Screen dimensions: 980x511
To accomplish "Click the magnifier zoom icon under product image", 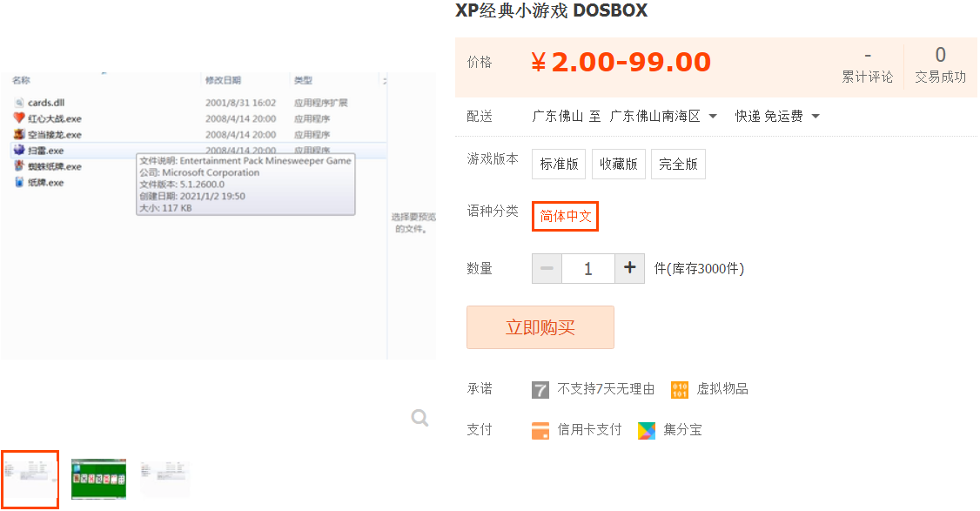I will pyautogui.click(x=420, y=418).
